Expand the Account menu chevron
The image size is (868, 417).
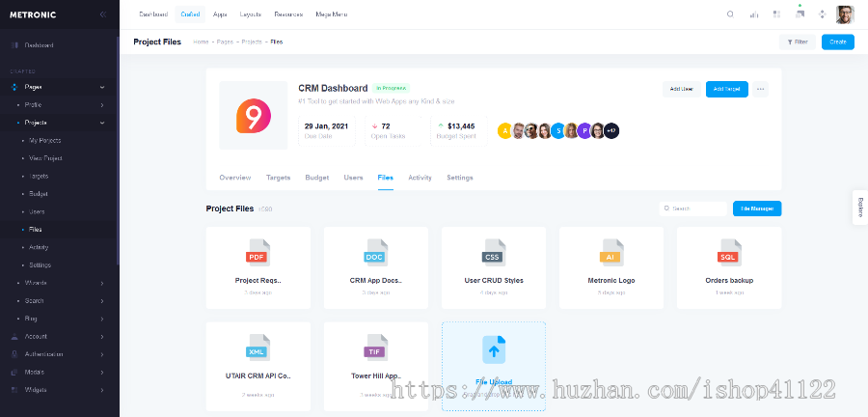click(102, 337)
